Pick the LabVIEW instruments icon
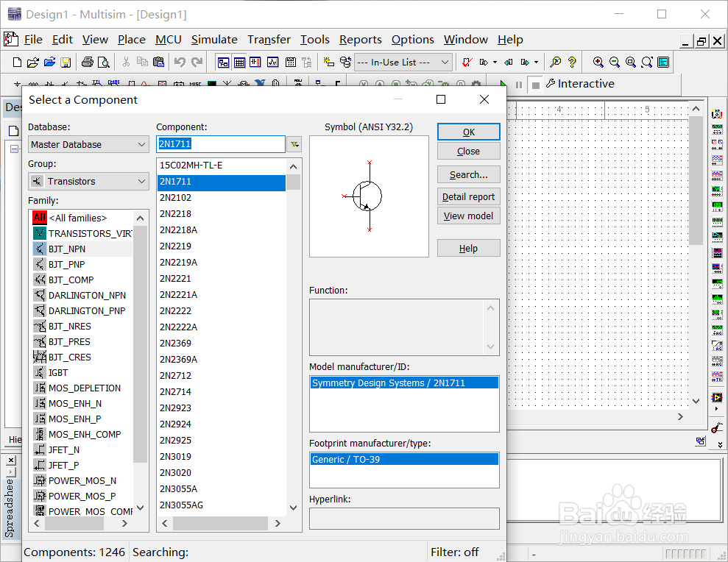 coord(717,398)
